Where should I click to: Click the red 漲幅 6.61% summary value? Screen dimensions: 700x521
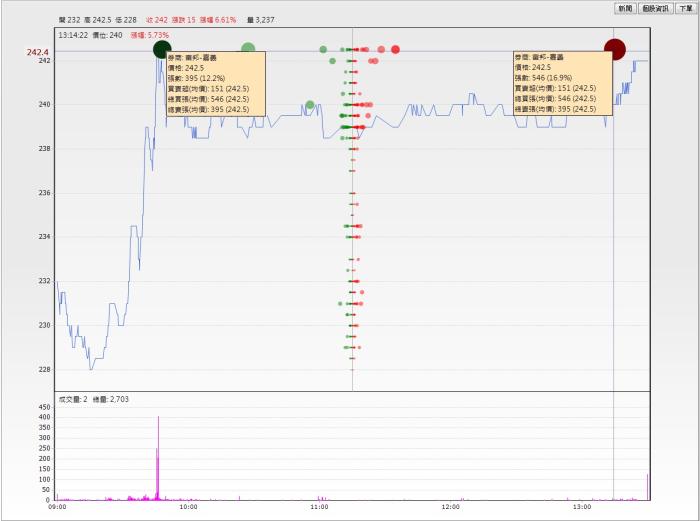coord(217,20)
